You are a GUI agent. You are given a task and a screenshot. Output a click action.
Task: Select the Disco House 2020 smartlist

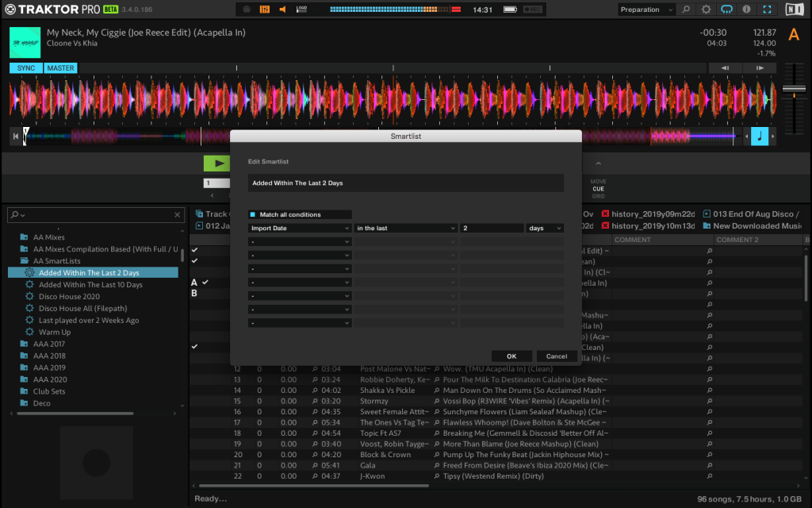pos(70,297)
